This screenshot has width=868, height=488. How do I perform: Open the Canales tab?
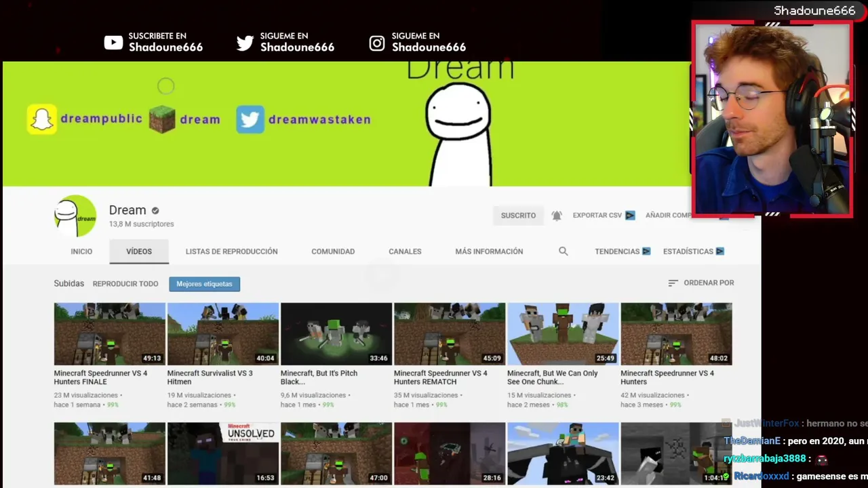tap(405, 251)
